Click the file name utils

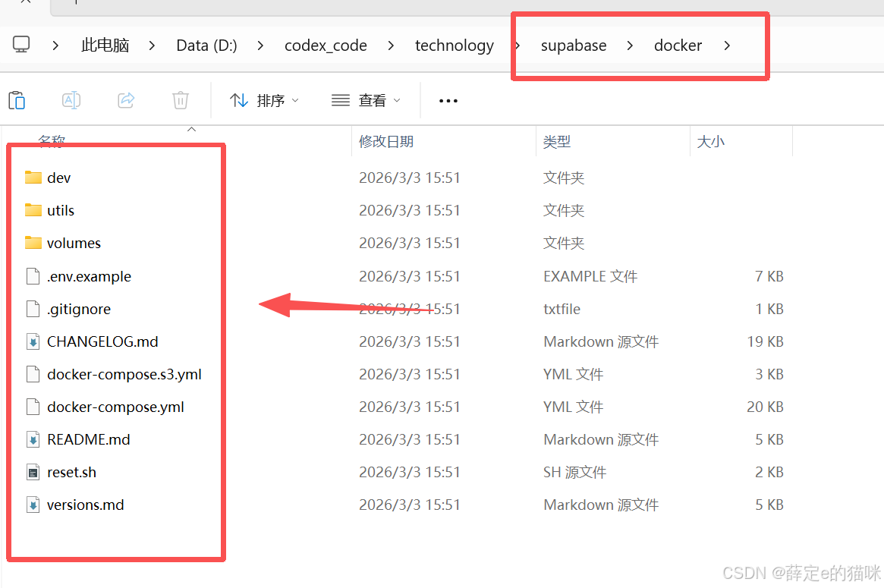[x=60, y=210]
